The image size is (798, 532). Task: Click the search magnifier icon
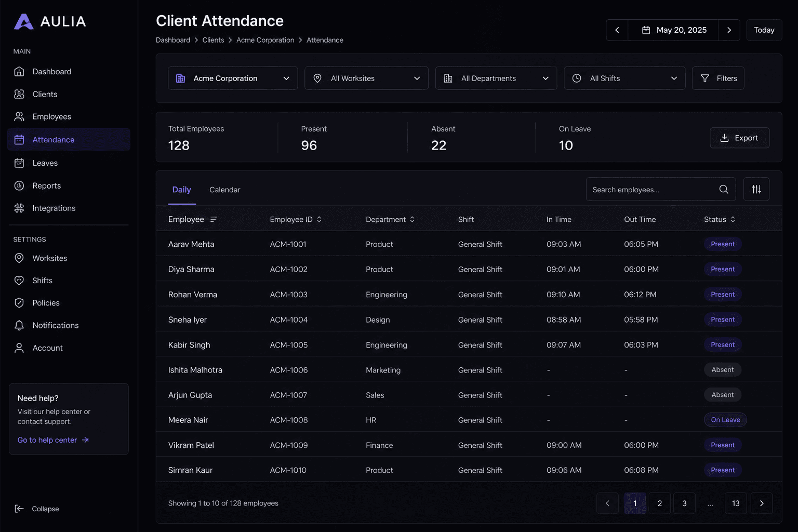(x=723, y=190)
